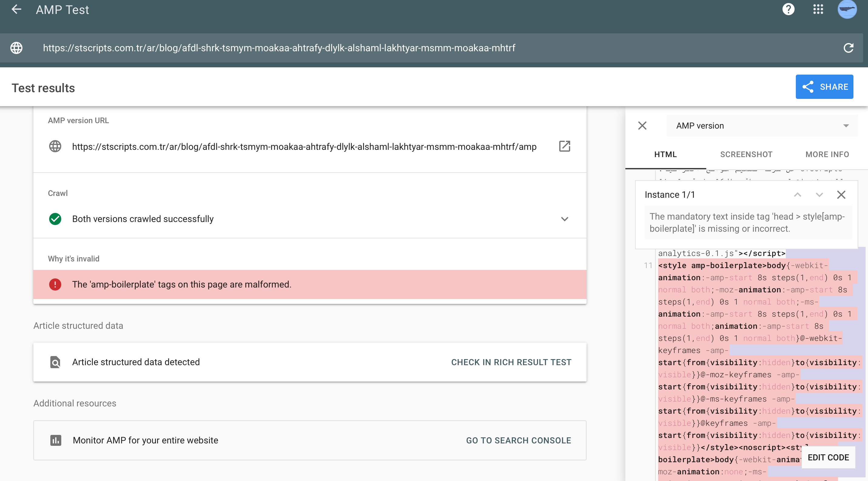868x481 pixels.
Task: Go to next instance with down chevron
Action: pos(819,195)
